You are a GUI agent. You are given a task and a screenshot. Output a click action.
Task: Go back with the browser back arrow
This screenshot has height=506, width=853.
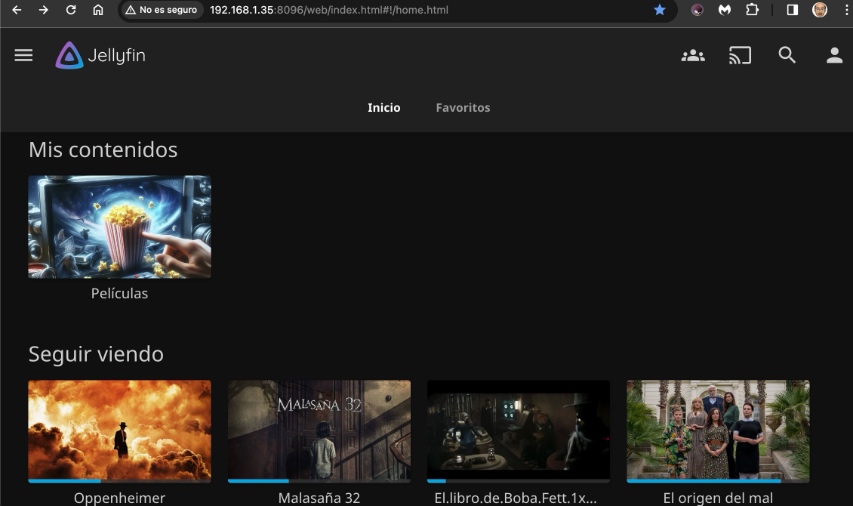pos(17,10)
